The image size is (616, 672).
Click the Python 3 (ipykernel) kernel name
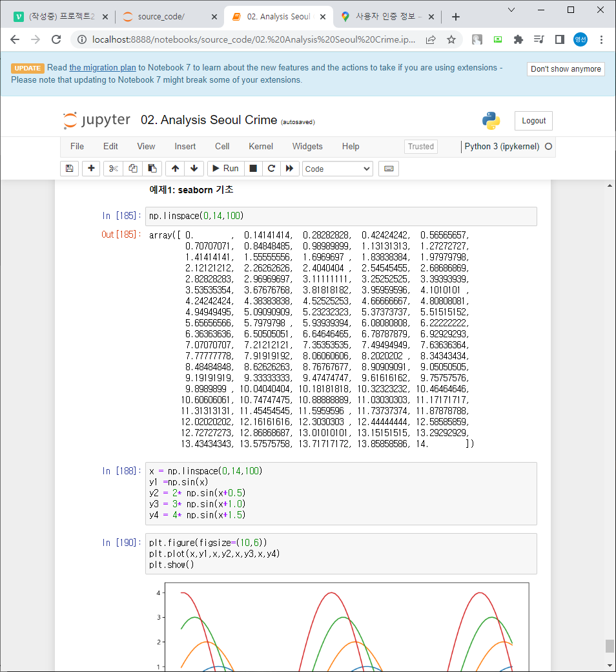tap(502, 147)
